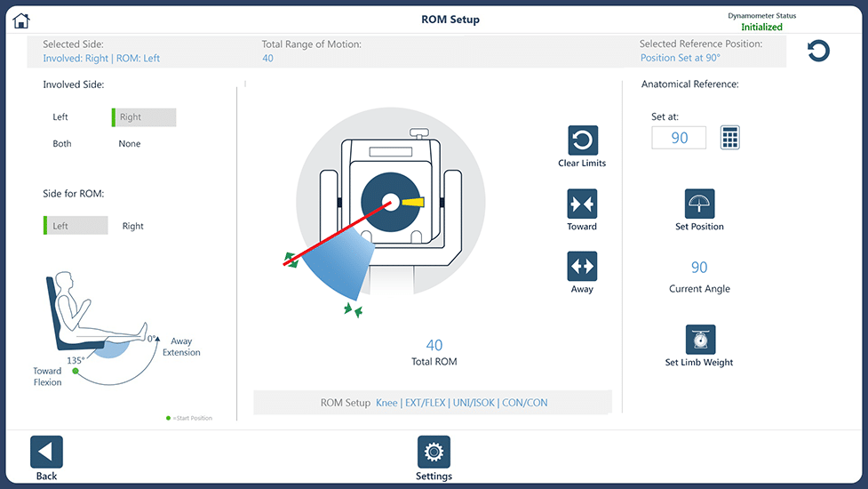Click the reset circular arrow icon
Screen dimensions: 868x489
(818, 52)
